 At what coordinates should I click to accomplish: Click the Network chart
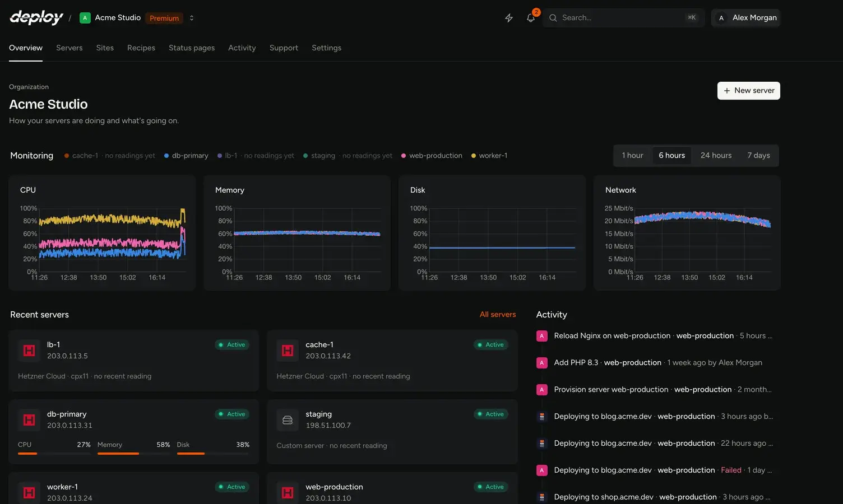pos(687,233)
